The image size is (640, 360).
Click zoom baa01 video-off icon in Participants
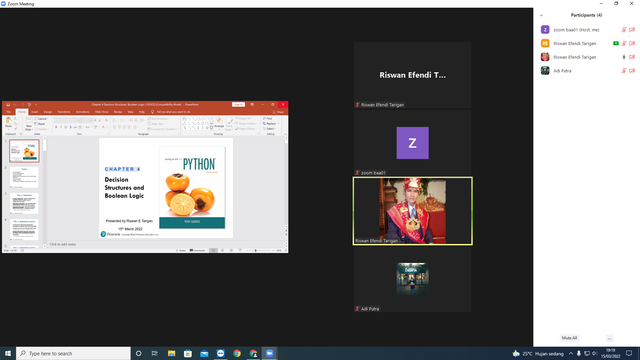click(632, 30)
